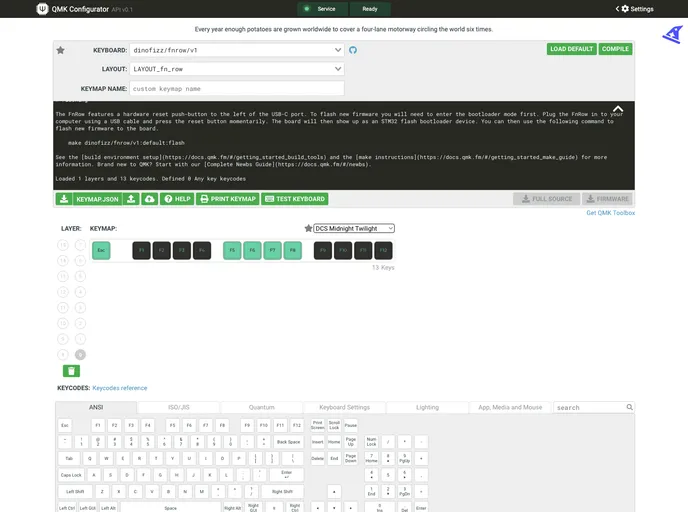Select layer 8
Screen dimensions: 688x512
click(x=63, y=354)
